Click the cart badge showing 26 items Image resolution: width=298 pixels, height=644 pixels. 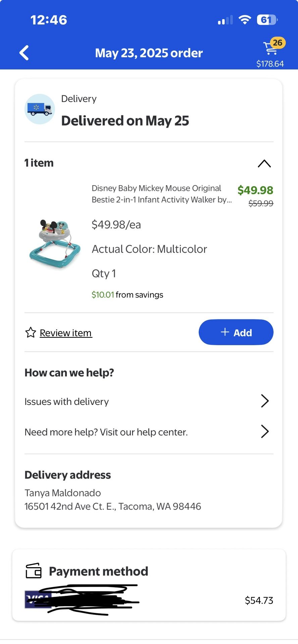(277, 43)
